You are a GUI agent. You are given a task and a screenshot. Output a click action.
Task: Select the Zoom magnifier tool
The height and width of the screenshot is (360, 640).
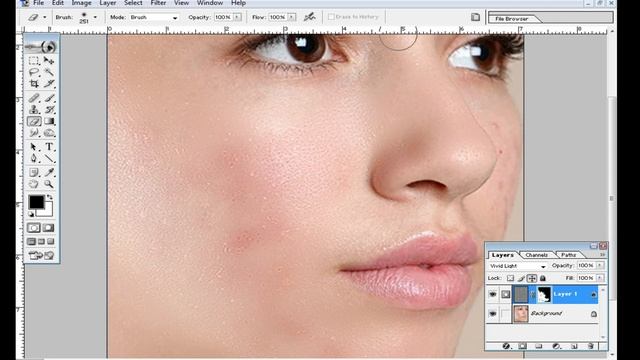click(x=49, y=184)
